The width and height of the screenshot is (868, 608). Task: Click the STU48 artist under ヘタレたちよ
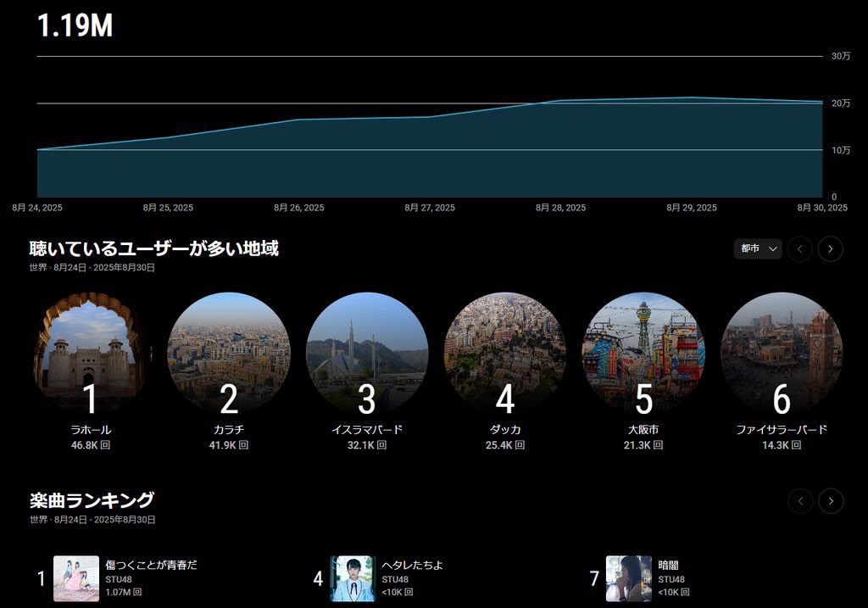pos(395,579)
